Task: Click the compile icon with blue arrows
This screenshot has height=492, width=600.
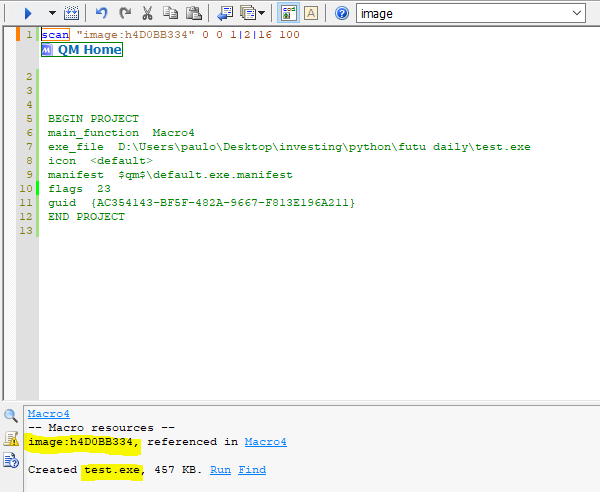Action: [x=72, y=13]
